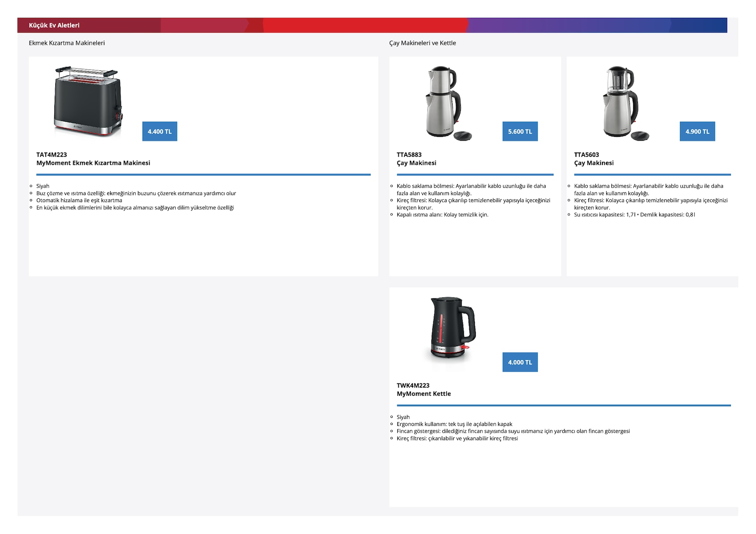Click the TWK4M223 model code

pyautogui.click(x=413, y=386)
